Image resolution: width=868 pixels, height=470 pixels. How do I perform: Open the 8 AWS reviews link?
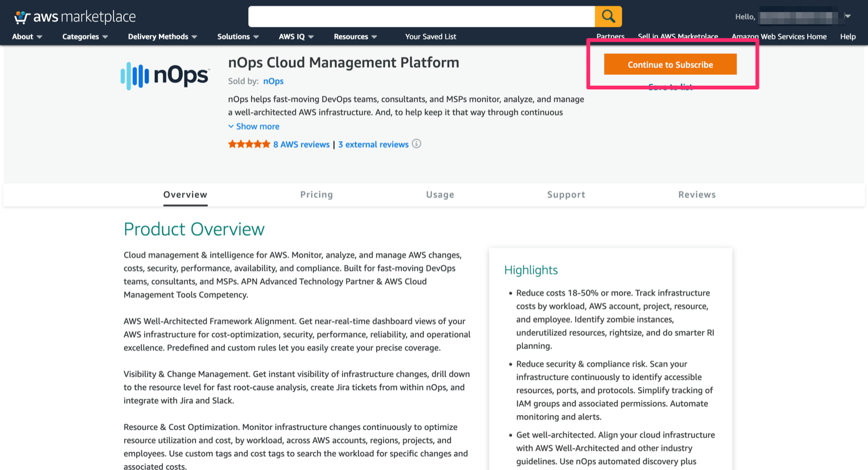[x=301, y=144]
